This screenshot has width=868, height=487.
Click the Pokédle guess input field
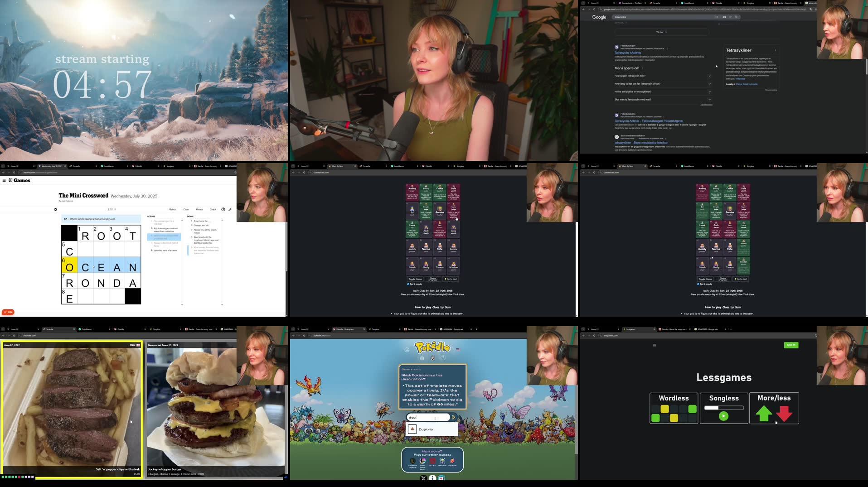(428, 417)
